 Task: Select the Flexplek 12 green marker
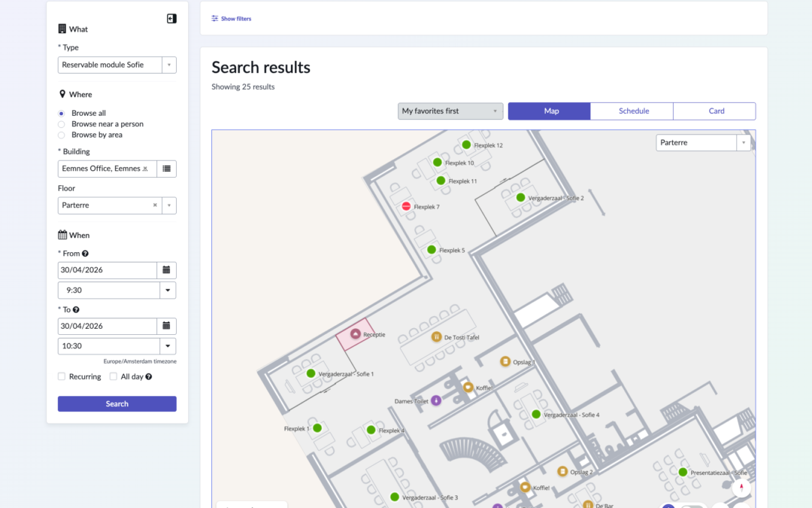pyautogui.click(x=466, y=145)
